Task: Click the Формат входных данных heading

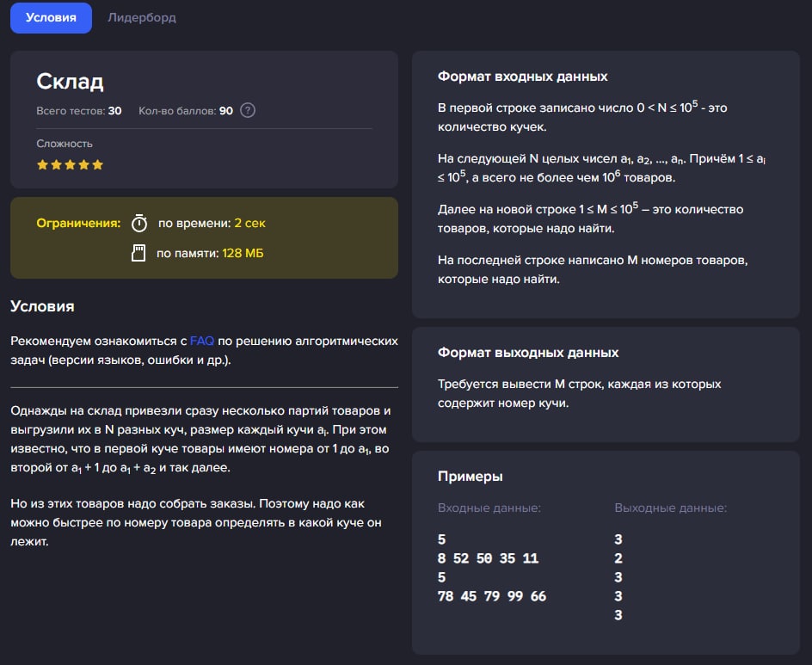Action: coord(522,77)
